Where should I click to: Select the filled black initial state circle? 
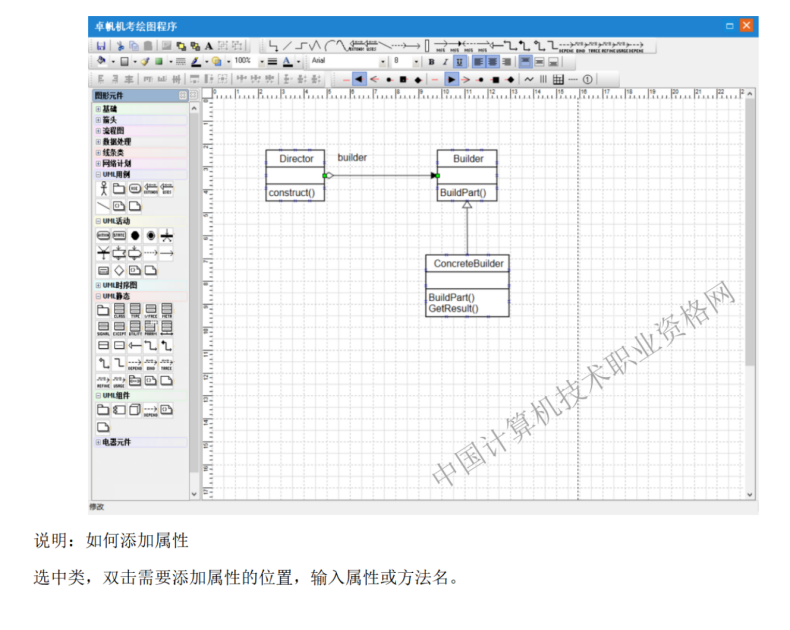point(135,236)
